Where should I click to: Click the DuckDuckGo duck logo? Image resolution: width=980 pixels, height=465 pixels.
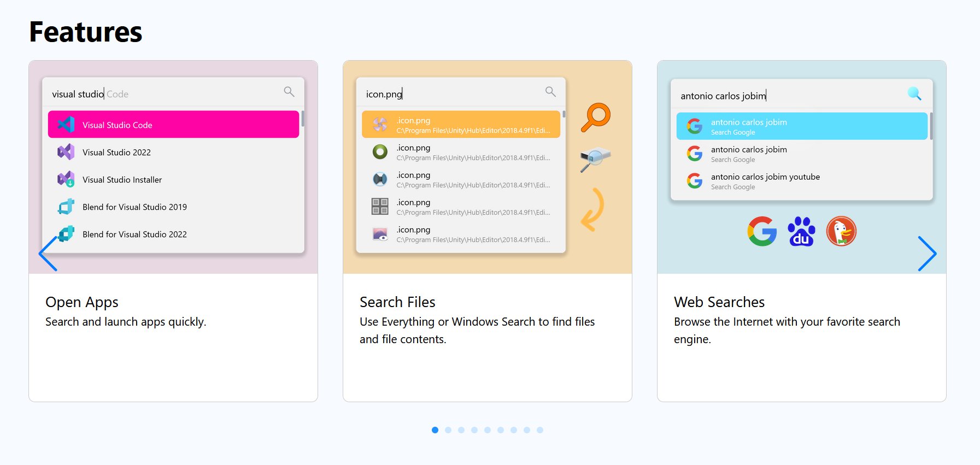pyautogui.click(x=841, y=231)
